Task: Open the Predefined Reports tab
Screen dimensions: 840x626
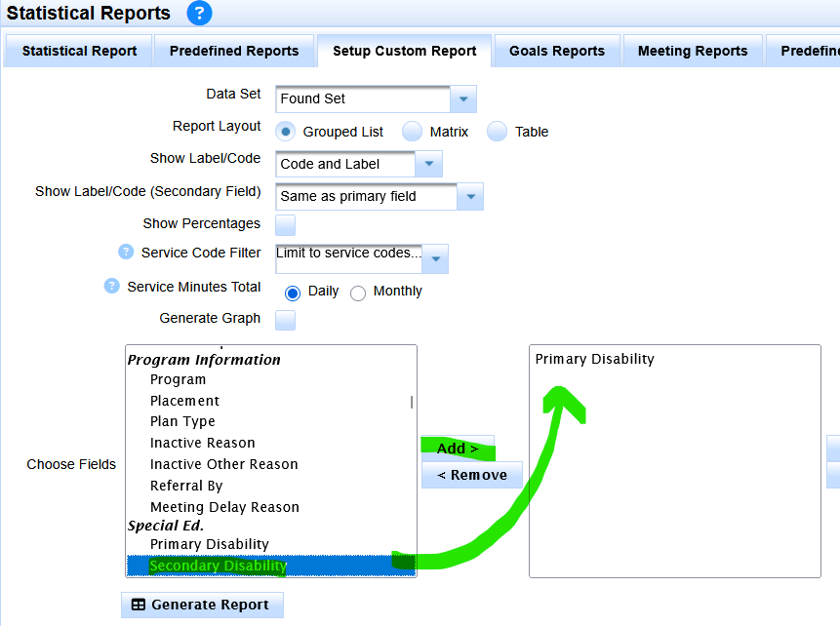Action: (234, 51)
